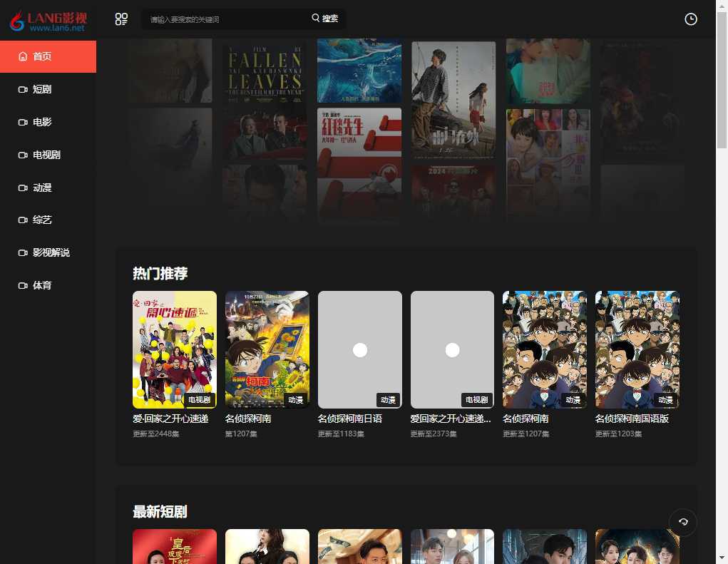Open 爱·回家之开心速递 poster thumbnail
Screen dimensions: 728x564
point(175,349)
